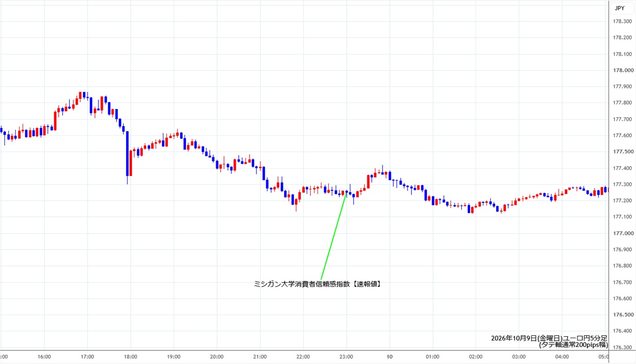Viewport: 636px width, 364px height.
Task: Select the 178.300 price axis label
Action: pos(621,21)
